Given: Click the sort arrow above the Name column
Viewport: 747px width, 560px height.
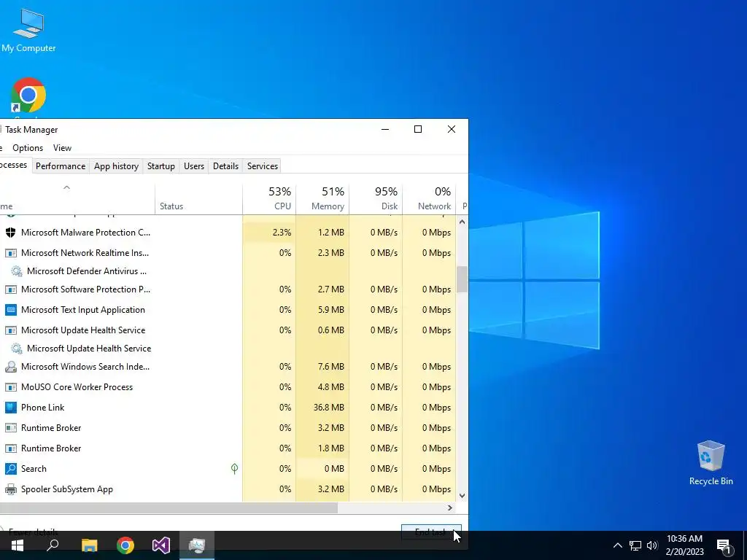Looking at the screenshot, I should tap(66, 187).
